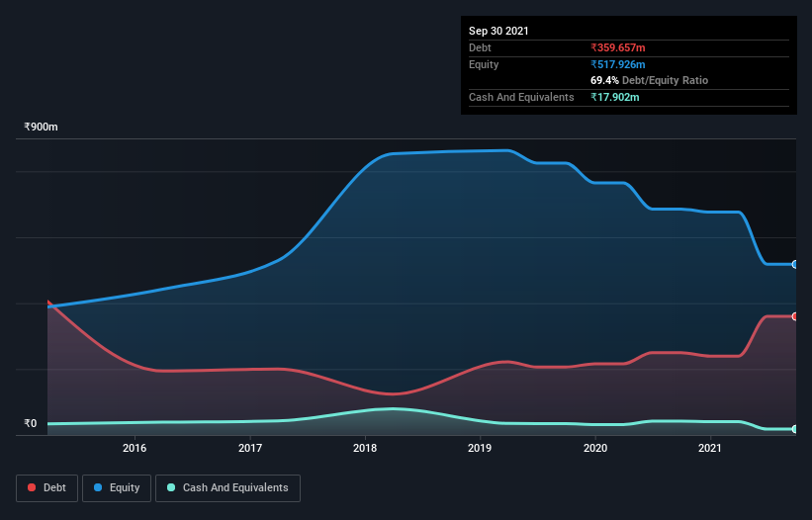Click the 2021 x-axis label

710,448
